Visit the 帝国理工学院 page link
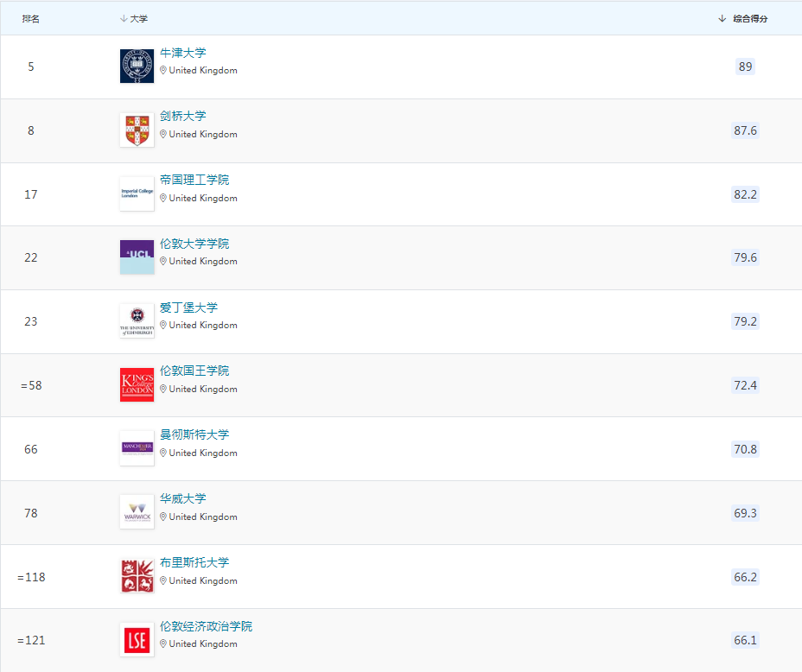802x672 pixels. pos(194,180)
